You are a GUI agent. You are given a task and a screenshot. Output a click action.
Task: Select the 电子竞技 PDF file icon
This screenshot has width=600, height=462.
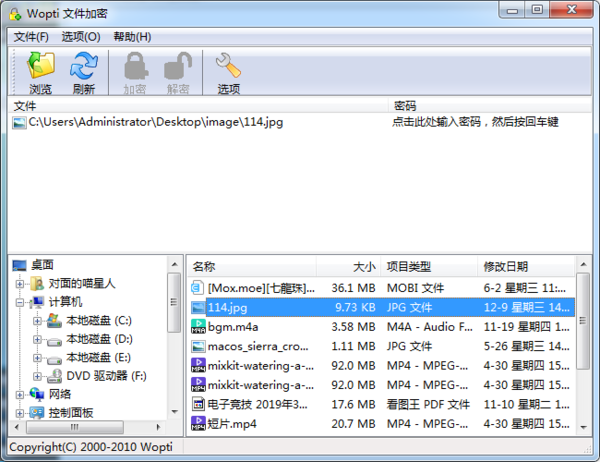coord(198,405)
